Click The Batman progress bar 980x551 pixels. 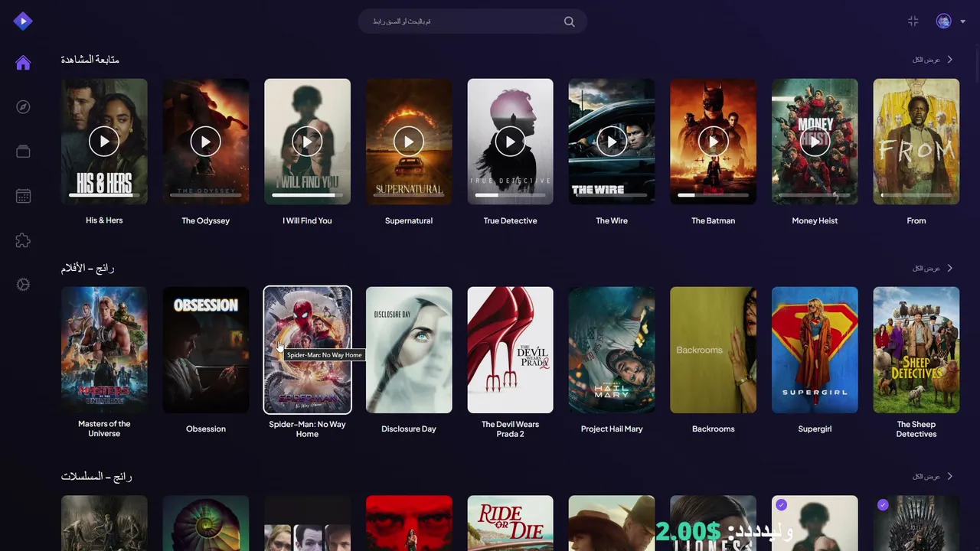point(713,195)
